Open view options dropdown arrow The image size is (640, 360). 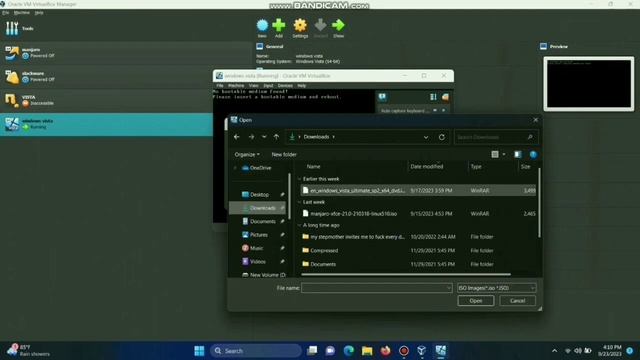coord(504,155)
